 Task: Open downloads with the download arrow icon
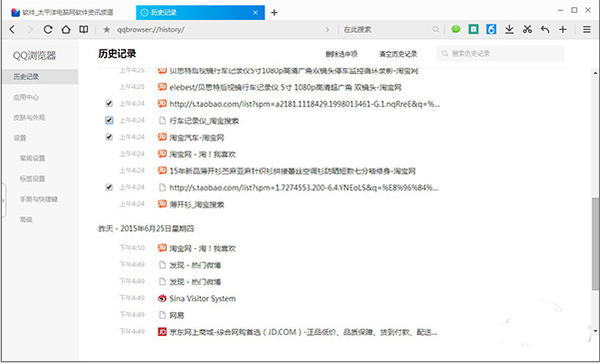click(x=509, y=30)
